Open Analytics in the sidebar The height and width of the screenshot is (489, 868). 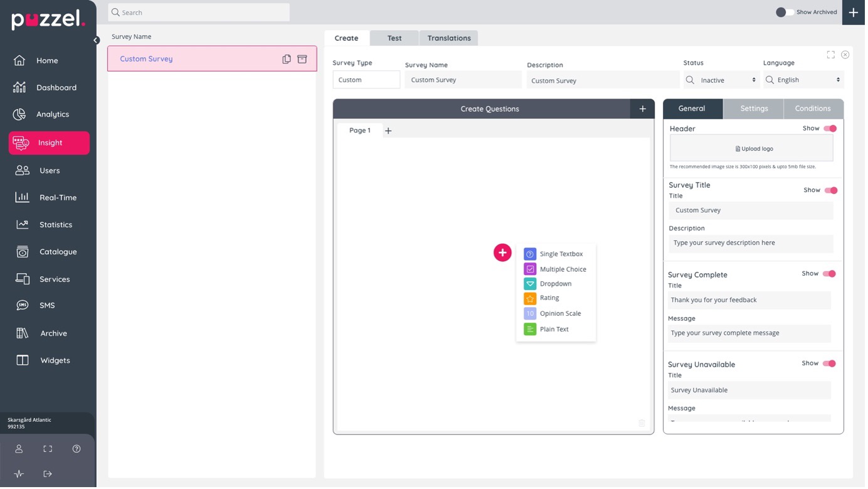coord(53,115)
